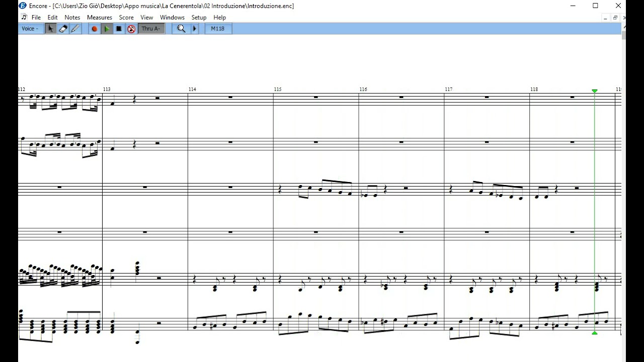Open the Notes menu
Viewport: 644px width, 362px height.
72,17
